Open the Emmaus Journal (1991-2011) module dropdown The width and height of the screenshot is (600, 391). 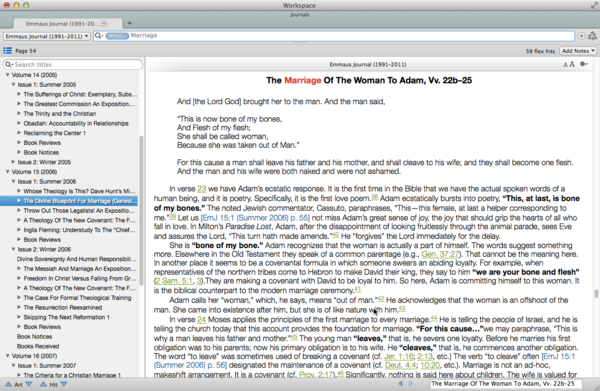pyautogui.click(x=47, y=36)
